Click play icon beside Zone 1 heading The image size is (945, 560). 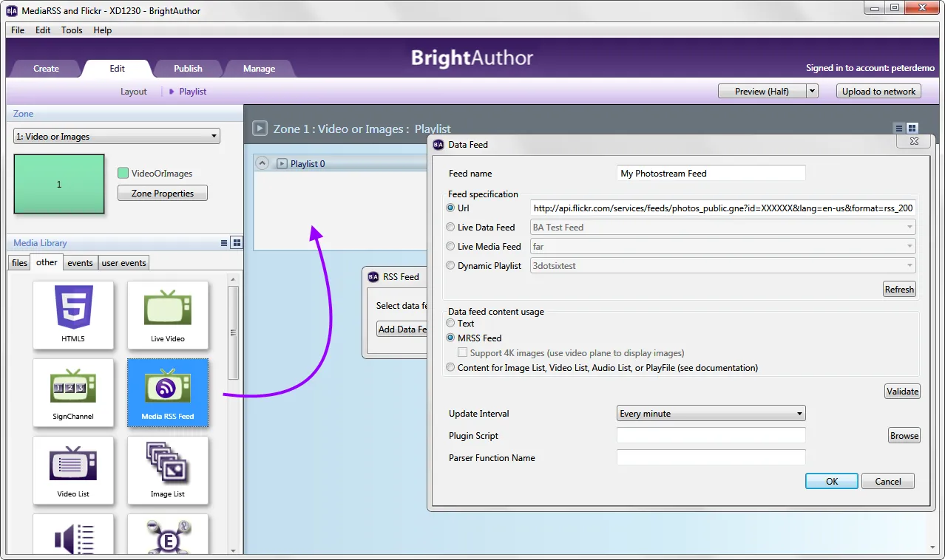(260, 129)
